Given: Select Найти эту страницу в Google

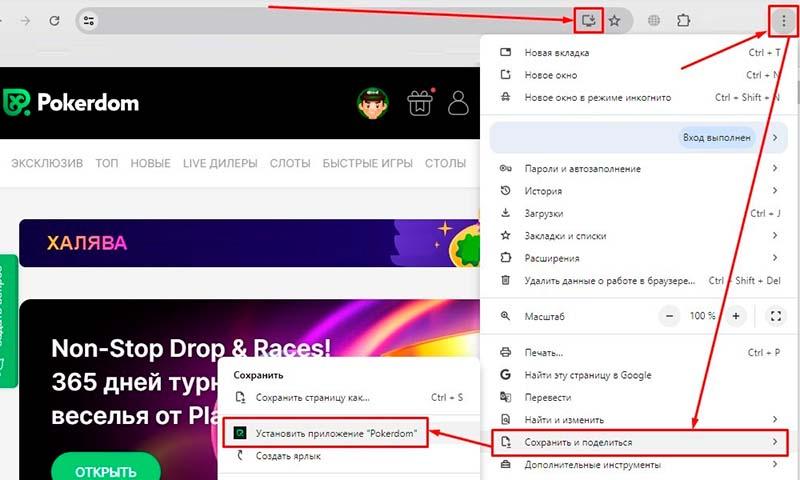Looking at the screenshot, I should (639, 375).
